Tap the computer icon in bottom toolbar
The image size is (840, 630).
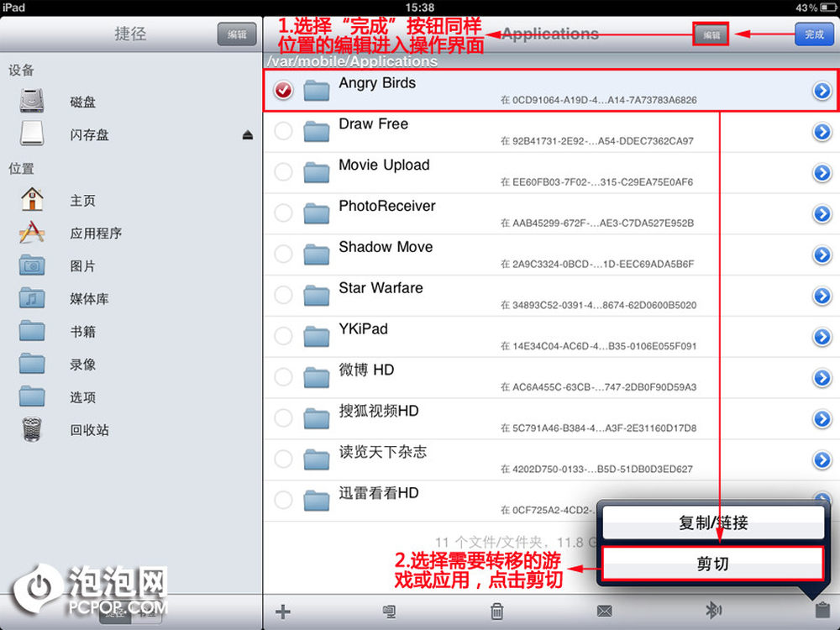coord(390,612)
